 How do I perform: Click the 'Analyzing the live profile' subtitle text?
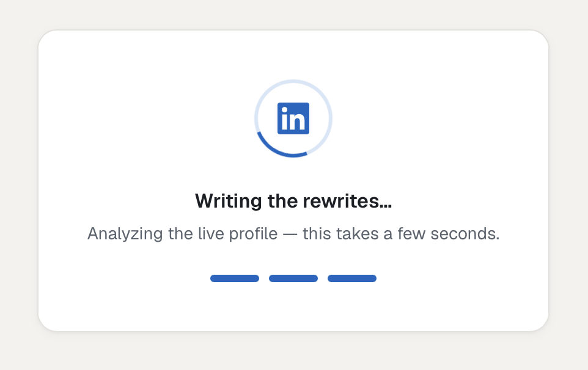coord(293,234)
